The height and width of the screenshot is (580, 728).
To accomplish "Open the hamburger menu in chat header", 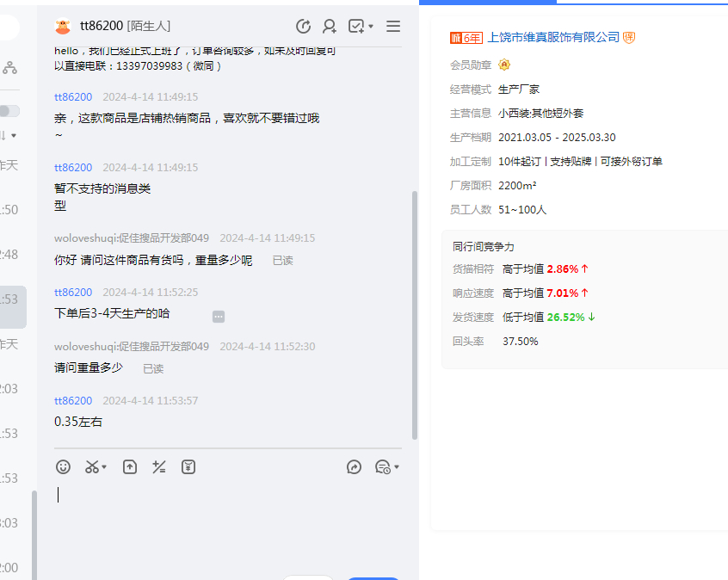I will click(x=393, y=27).
